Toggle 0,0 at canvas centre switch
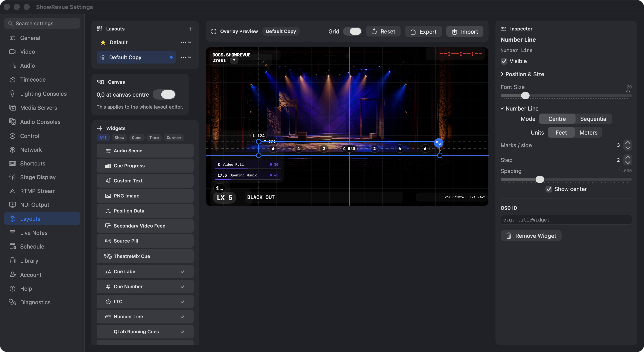Screen dimensions: 644x352 pos(164,94)
